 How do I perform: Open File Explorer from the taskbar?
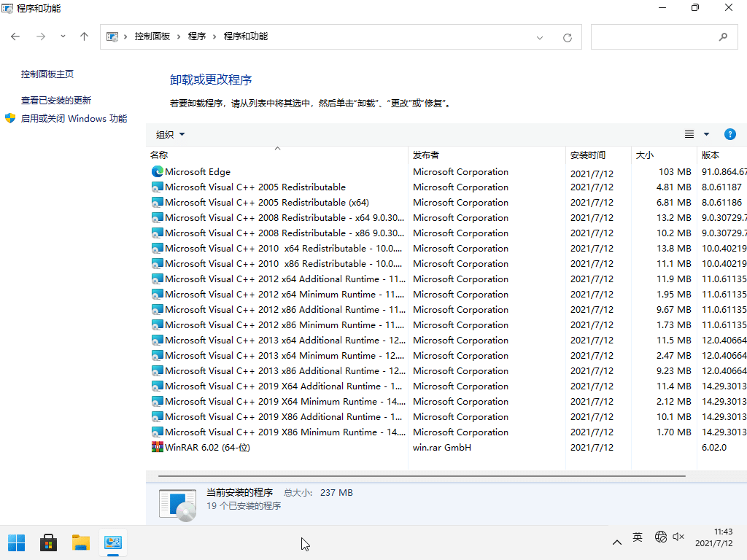(80, 542)
